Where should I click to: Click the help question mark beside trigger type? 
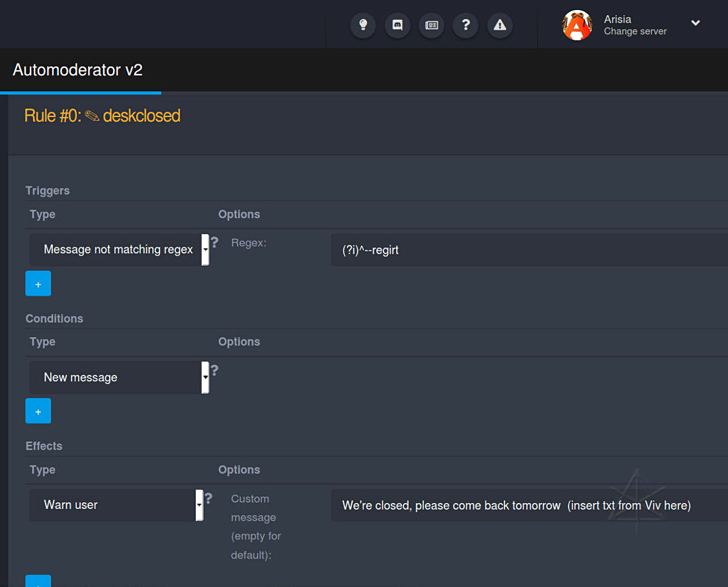(214, 243)
